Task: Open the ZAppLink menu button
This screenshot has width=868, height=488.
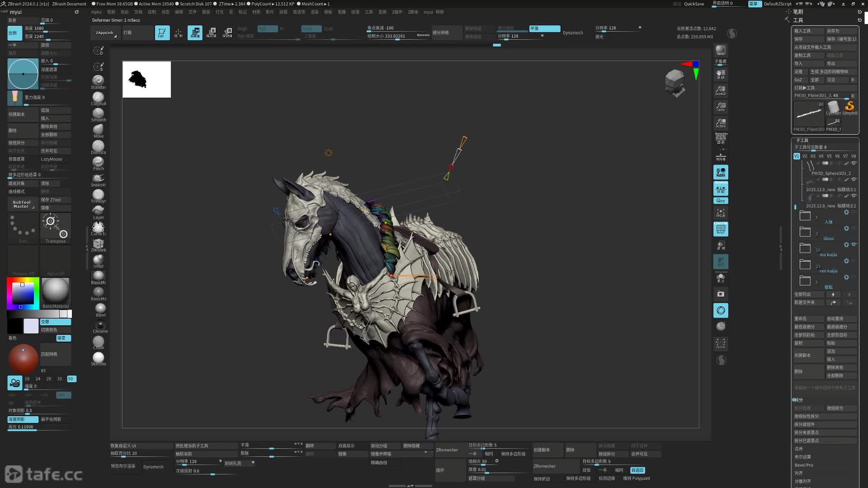Action: [104, 33]
